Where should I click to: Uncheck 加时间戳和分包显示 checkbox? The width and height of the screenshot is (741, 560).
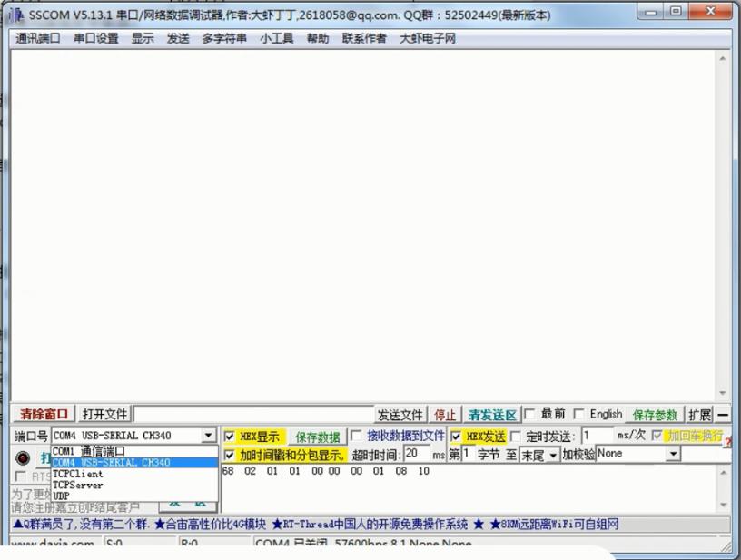[229, 456]
